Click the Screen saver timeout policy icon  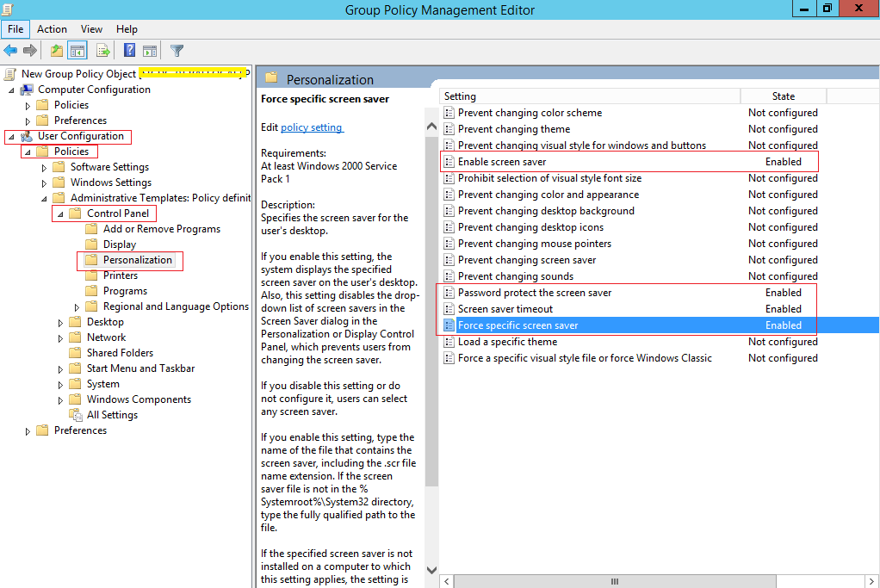click(x=449, y=309)
